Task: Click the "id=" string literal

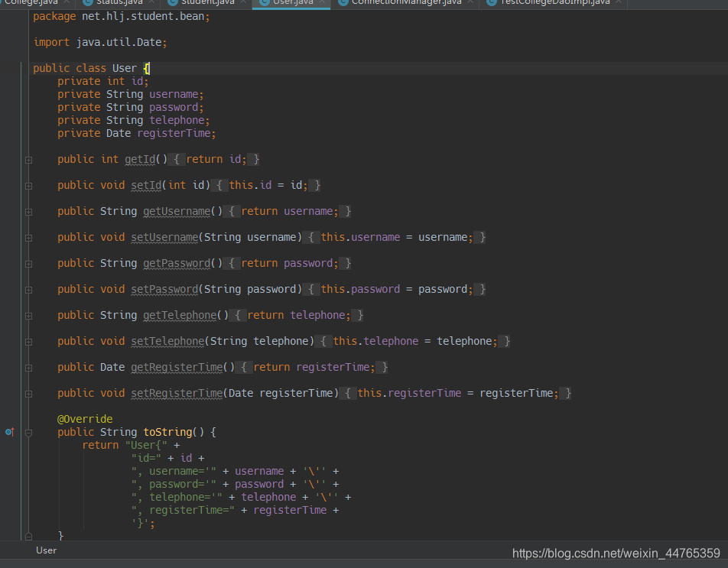Action: (x=146, y=458)
